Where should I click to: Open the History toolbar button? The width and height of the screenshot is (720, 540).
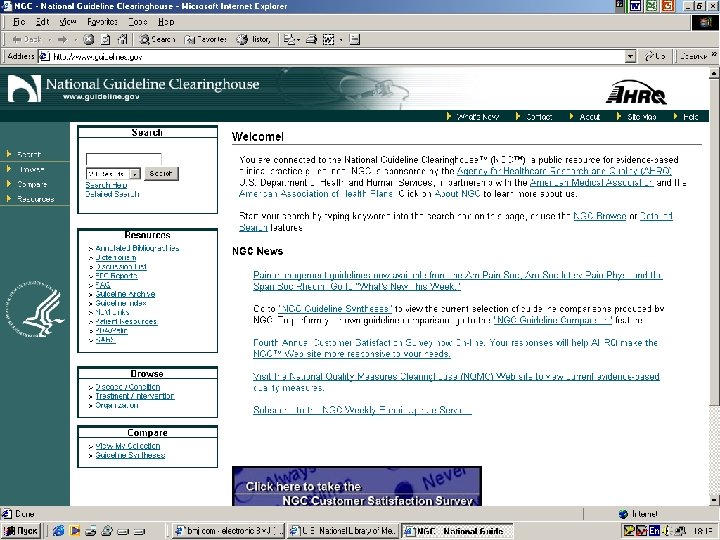click(253, 39)
